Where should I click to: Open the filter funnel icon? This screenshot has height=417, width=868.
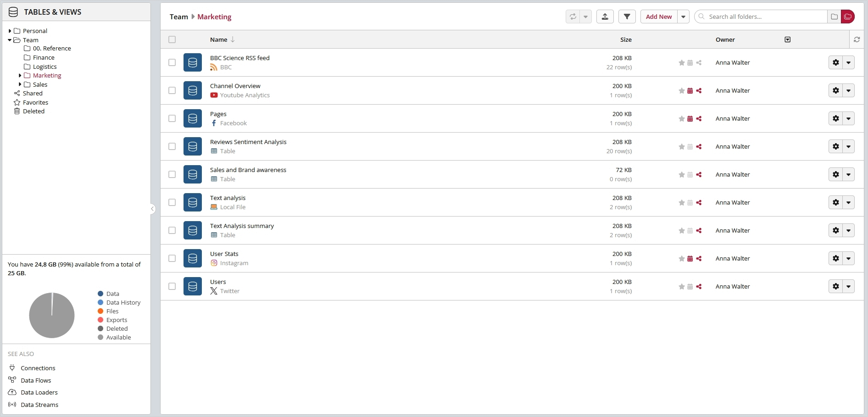(627, 17)
